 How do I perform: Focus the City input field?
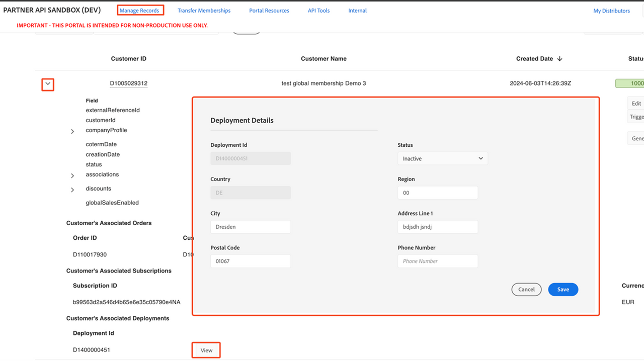[x=251, y=227]
